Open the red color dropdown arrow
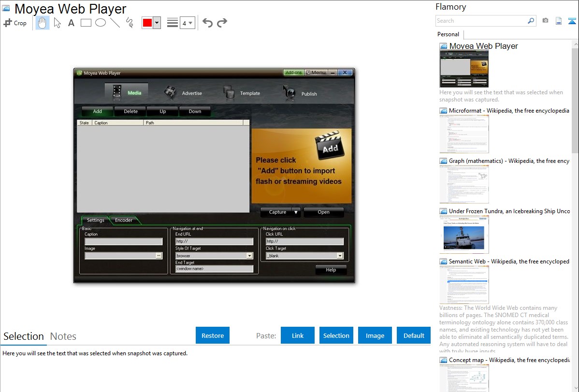The width and height of the screenshot is (579, 392). pos(157,23)
